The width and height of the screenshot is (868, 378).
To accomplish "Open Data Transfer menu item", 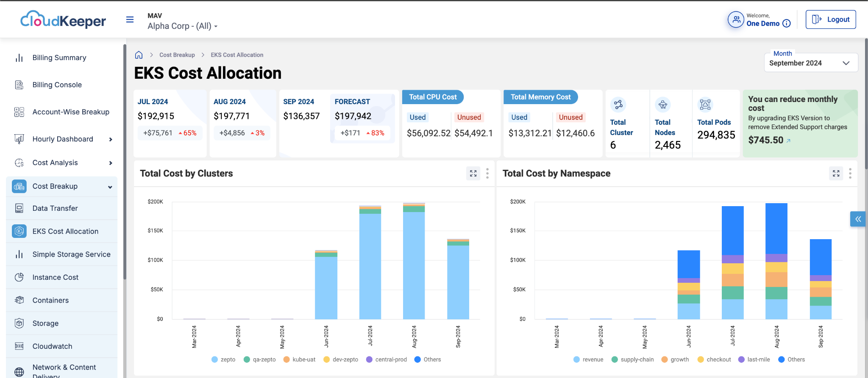I will [x=62, y=208].
